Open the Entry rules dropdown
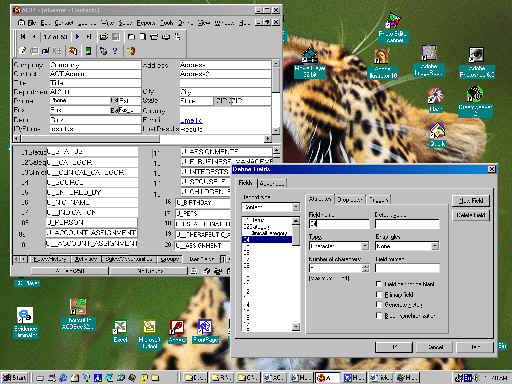The width and height of the screenshot is (512, 384). click(x=435, y=246)
